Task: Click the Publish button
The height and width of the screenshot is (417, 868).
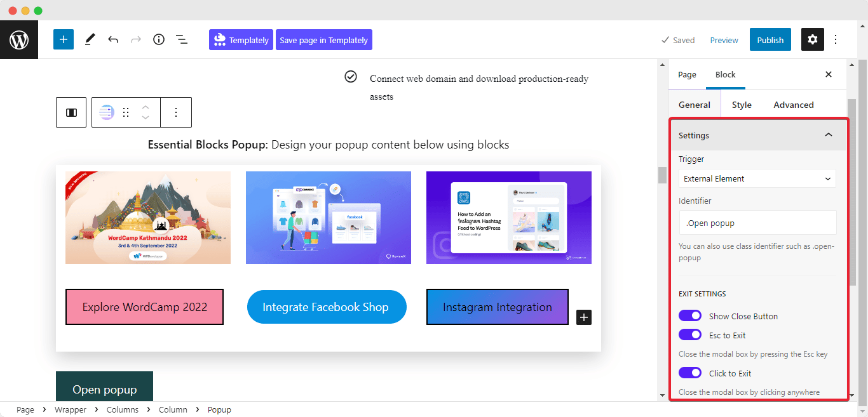Action: pos(770,39)
